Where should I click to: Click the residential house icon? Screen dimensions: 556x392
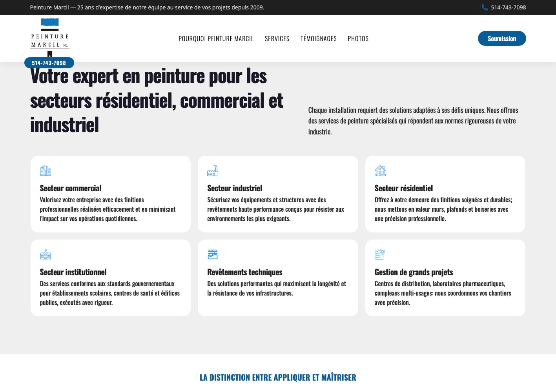click(380, 171)
